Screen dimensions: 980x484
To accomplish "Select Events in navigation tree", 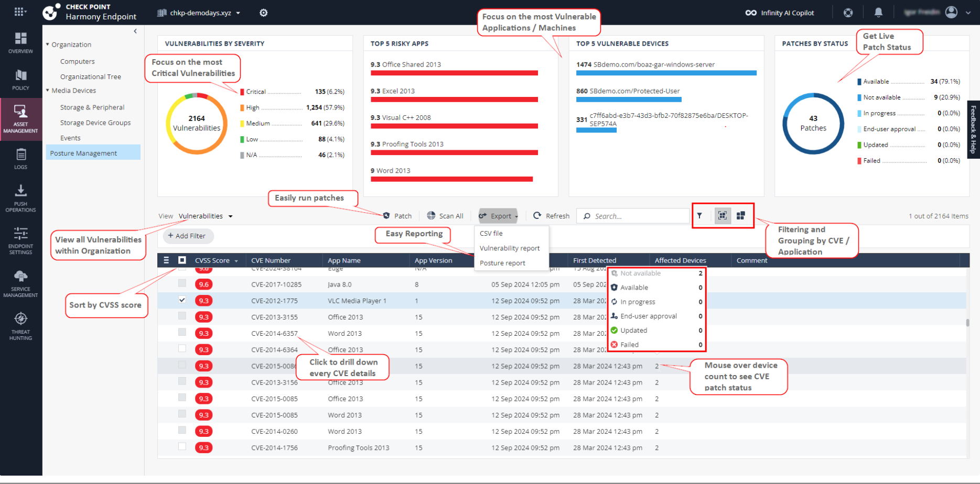I will coord(70,138).
